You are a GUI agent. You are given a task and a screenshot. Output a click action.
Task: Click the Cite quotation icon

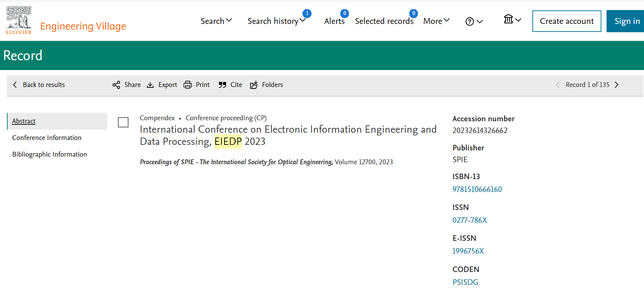coord(223,85)
